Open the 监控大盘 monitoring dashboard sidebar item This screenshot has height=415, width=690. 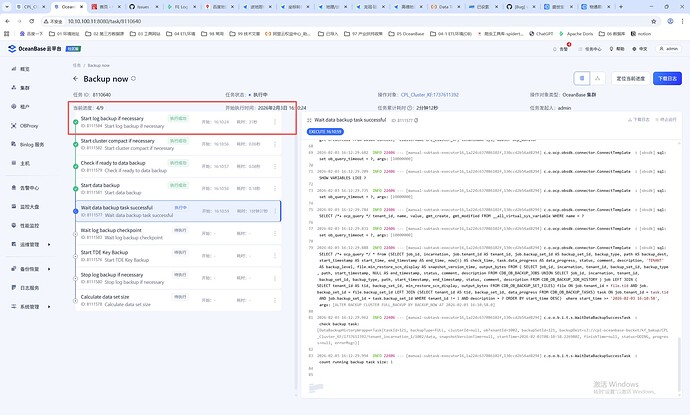(30, 205)
